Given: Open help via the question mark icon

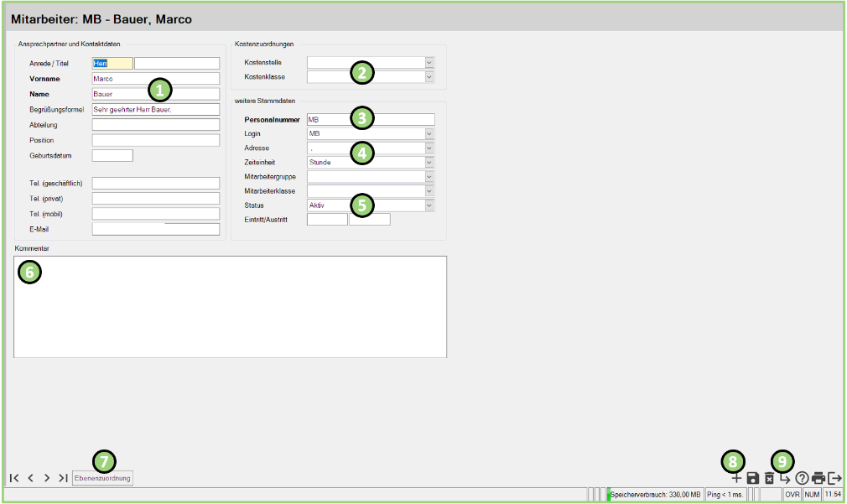Looking at the screenshot, I should 802,478.
